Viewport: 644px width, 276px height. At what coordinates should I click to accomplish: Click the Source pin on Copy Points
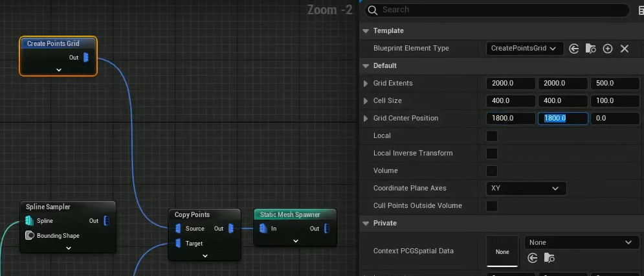tap(178, 229)
